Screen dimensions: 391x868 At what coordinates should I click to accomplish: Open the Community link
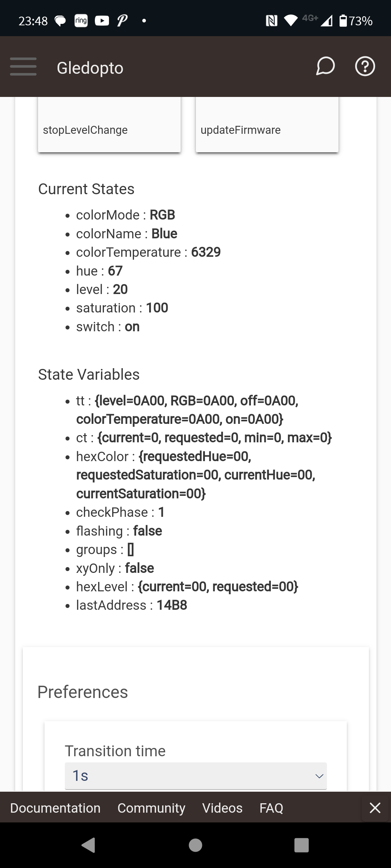click(151, 808)
